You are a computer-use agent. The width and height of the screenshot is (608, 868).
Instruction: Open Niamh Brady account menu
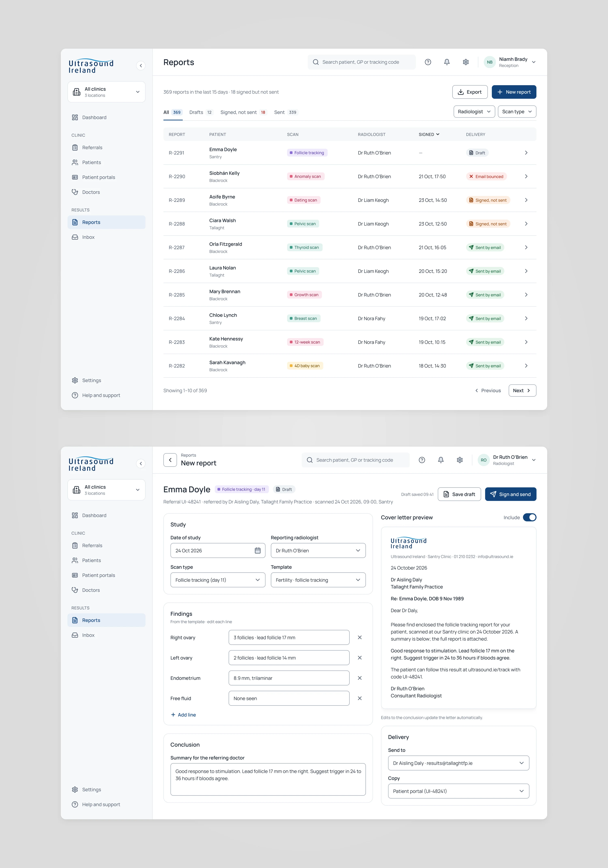510,62
